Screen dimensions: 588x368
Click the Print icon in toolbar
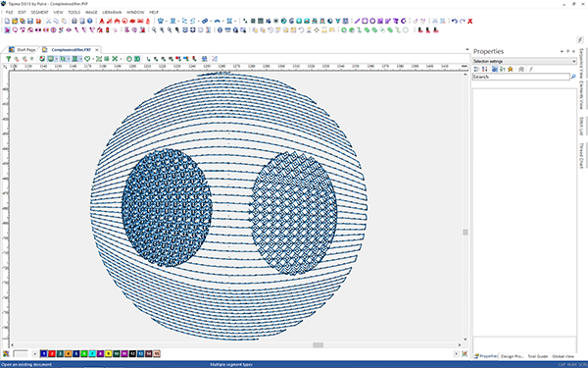pos(74,21)
